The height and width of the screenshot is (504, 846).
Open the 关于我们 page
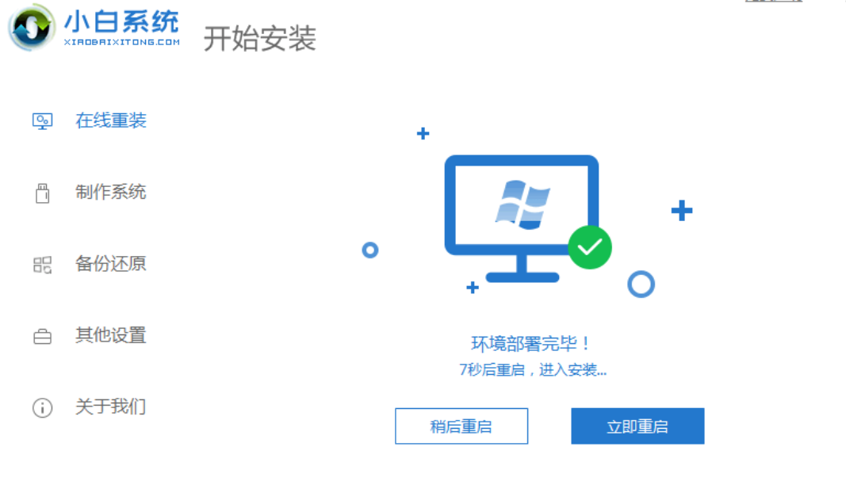click(110, 407)
